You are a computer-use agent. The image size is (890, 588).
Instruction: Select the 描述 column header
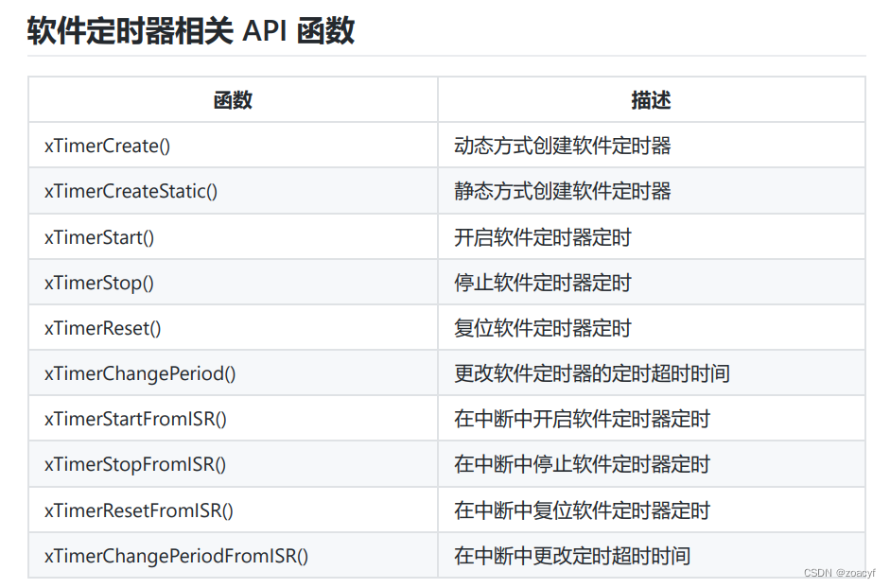(x=651, y=100)
